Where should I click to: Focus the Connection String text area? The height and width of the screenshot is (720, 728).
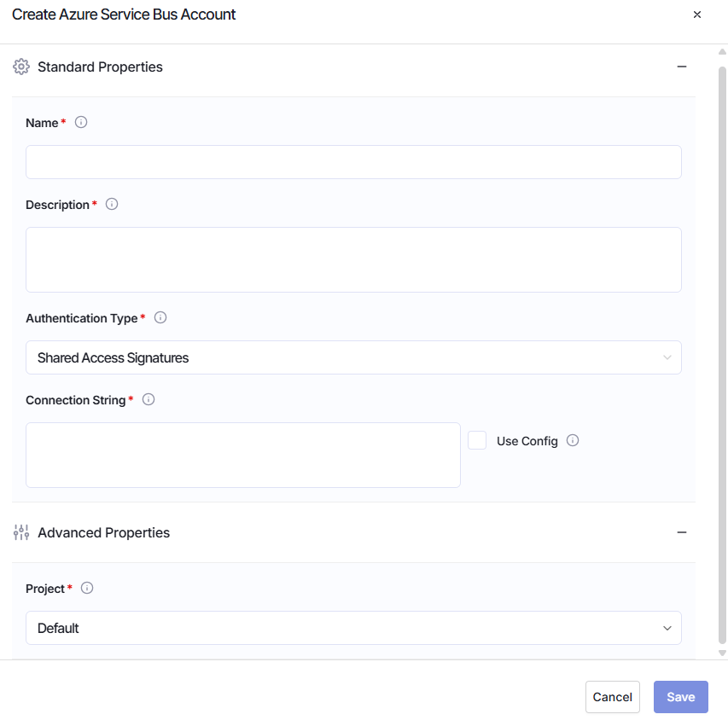click(243, 455)
